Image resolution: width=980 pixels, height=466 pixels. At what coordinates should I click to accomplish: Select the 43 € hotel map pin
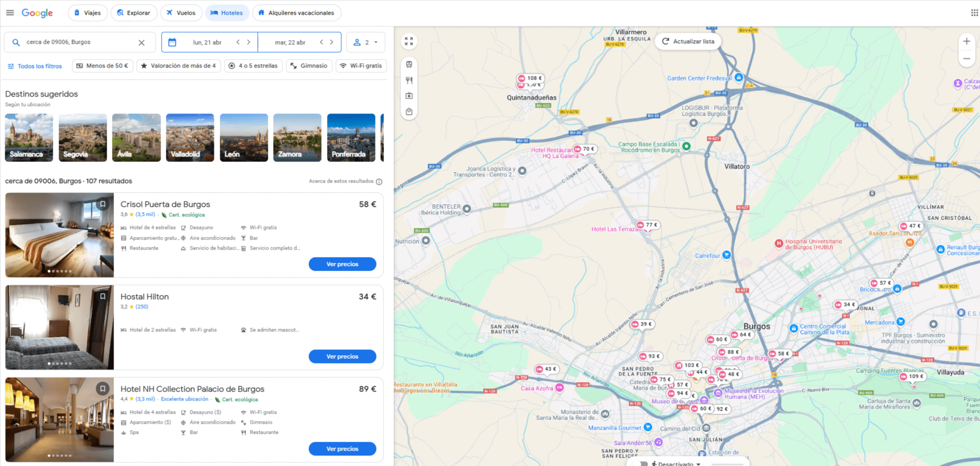tap(546, 369)
